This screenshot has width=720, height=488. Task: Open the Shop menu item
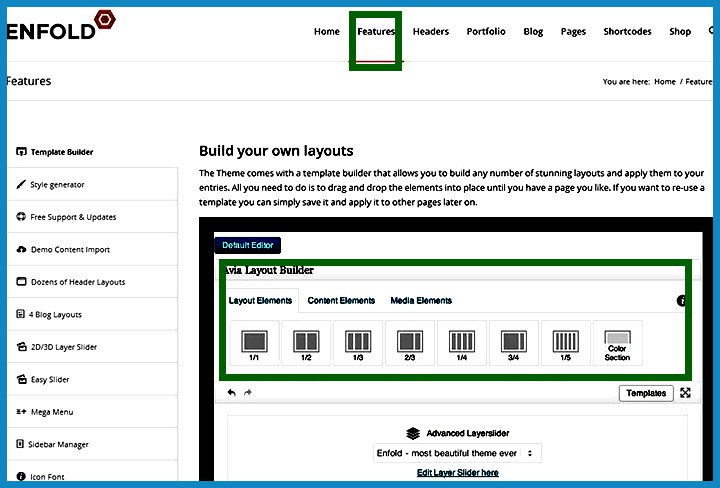coord(680,32)
